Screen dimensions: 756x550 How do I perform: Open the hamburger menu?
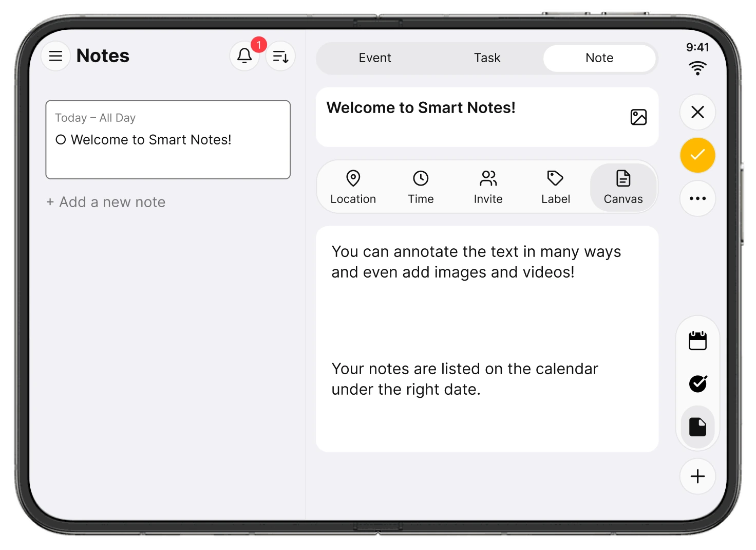click(x=55, y=56)
